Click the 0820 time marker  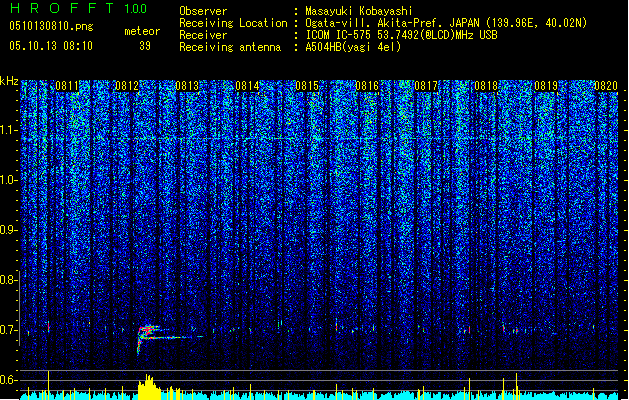click(606, 86)
